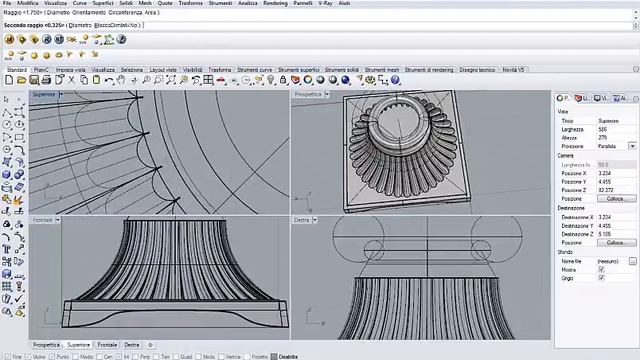Switch to the Destra viewport tab
640x360 pixels.
point(131,345)
